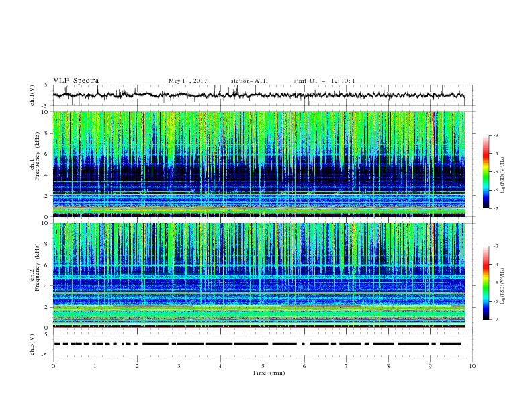Click the time axis tick label '9'
532x411 pixels.
(430, 366)
